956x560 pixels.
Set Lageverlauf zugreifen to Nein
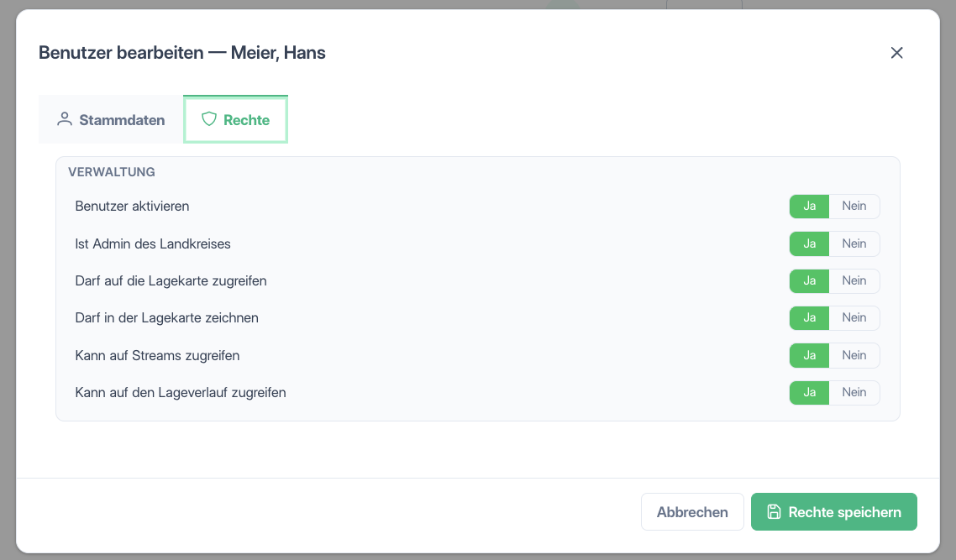854,392
